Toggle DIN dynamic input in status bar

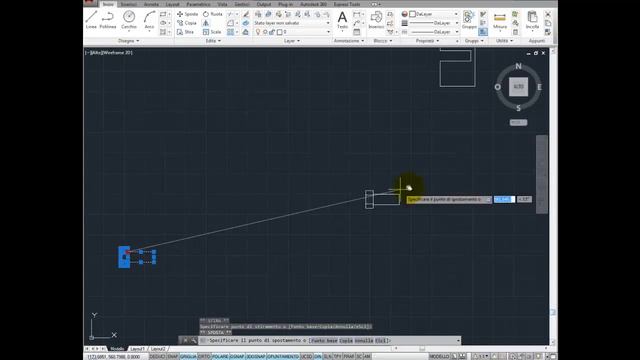(x=318, y=357)
